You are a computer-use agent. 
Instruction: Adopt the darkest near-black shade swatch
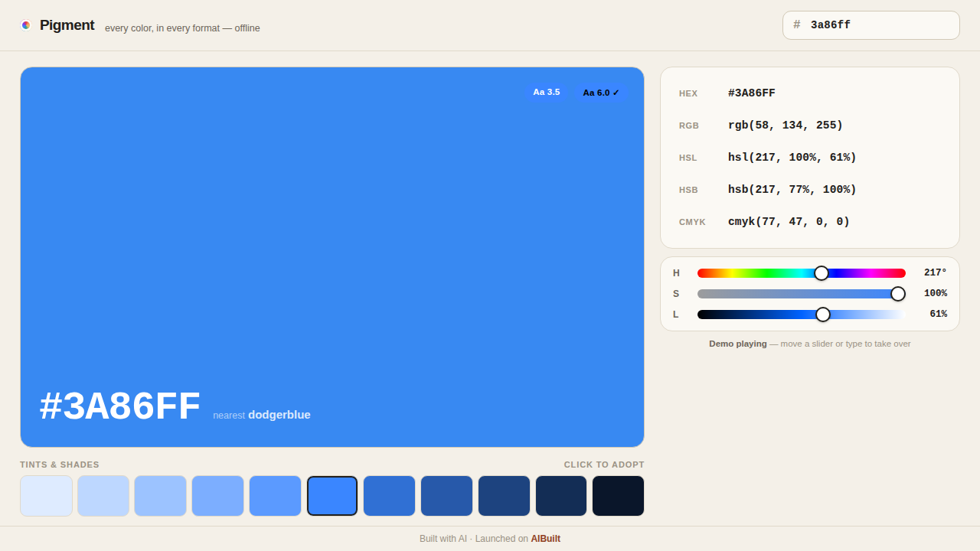pyautogui.click(x=618, y=496)
